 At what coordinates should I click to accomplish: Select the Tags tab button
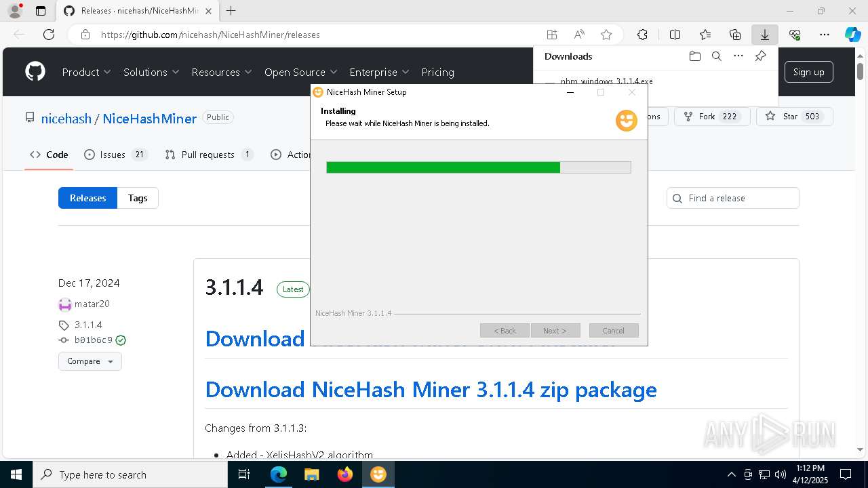[138, 198]
